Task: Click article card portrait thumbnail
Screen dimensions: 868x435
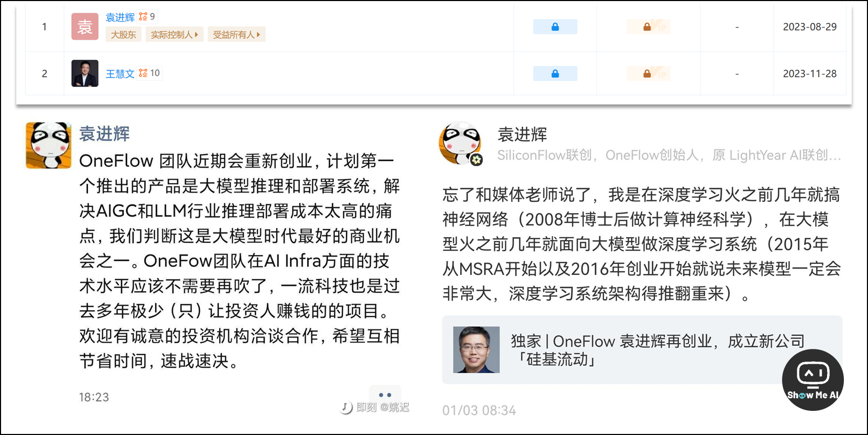Action: point(476,350)
